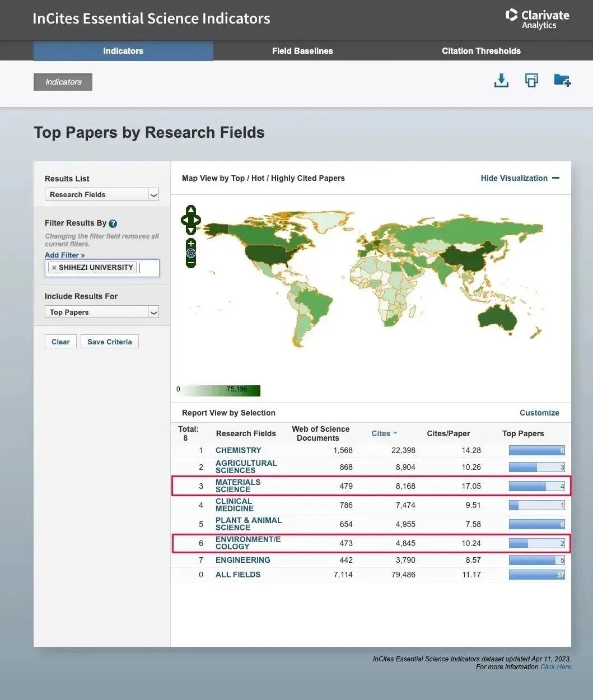Open the CHEMISTRY research field link
This screenshot has width=593, height=700.
239,450
